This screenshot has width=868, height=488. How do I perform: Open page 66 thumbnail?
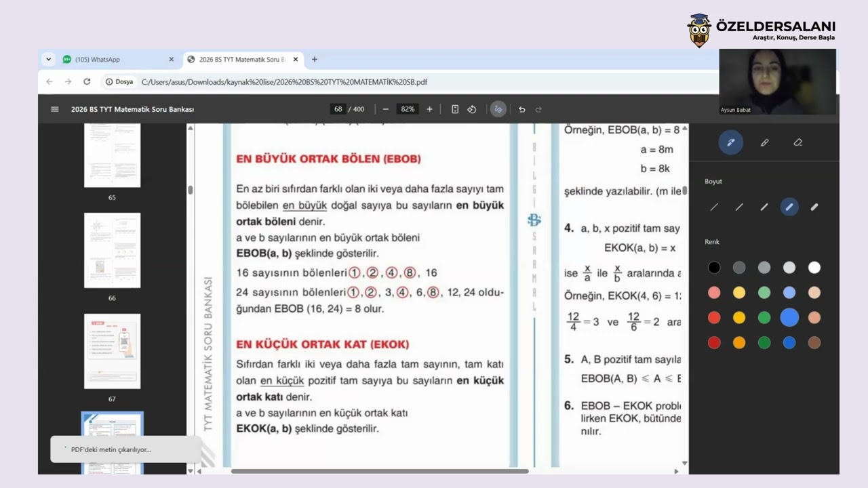coord(112,250)
